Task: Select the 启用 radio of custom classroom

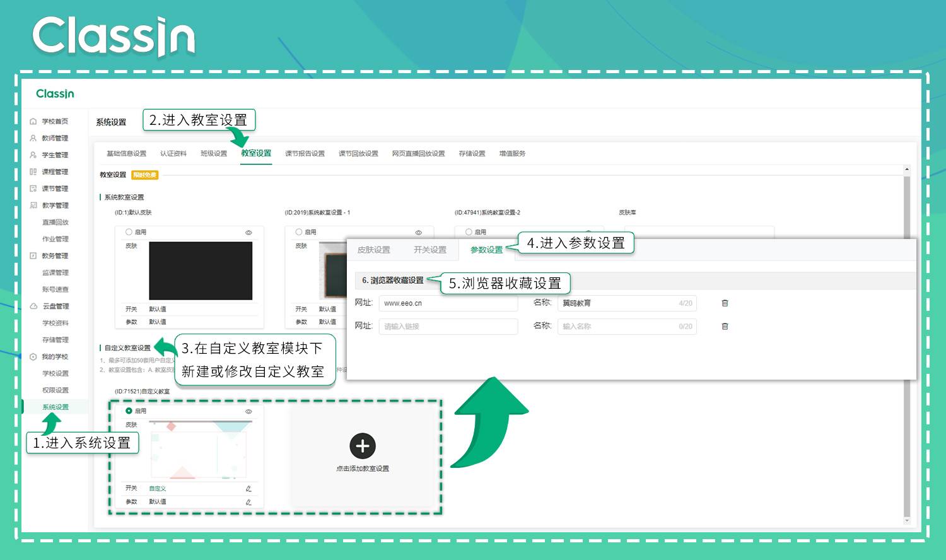Action: pyautogui.click(x=129, y=411)
